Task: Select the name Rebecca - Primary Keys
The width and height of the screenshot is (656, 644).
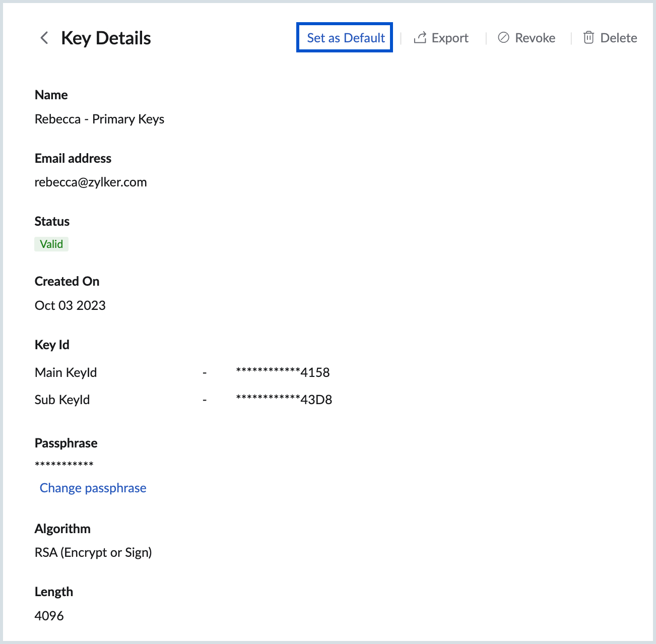Action: point(99,119)
